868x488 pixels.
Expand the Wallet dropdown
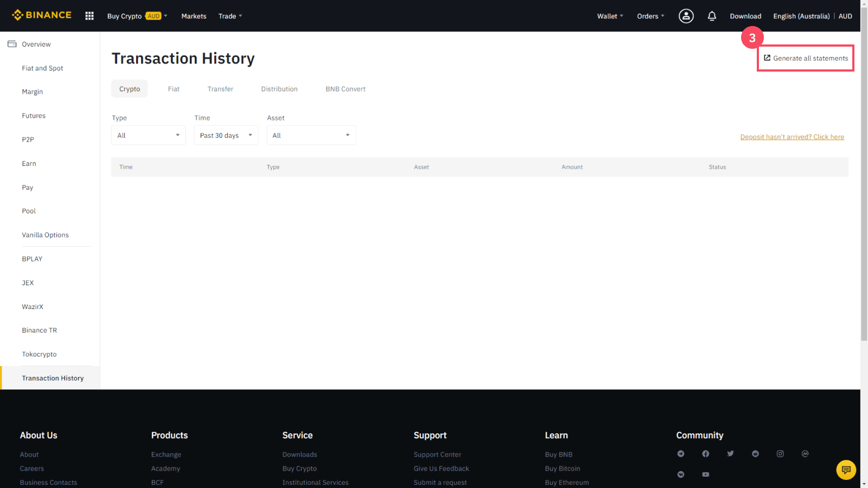click(610, 16)
